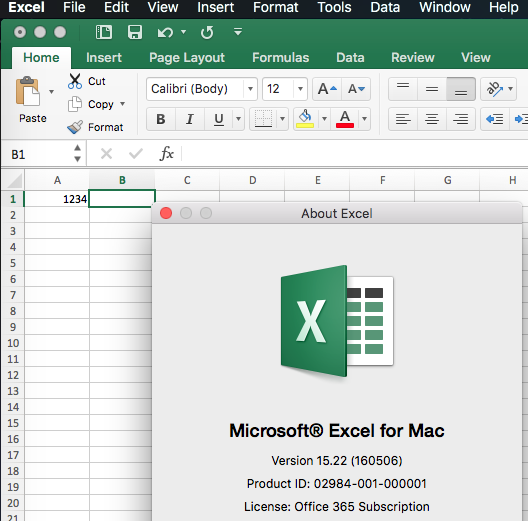
Task: Open the View ribbon tab
Action: [x=475, y=58]
